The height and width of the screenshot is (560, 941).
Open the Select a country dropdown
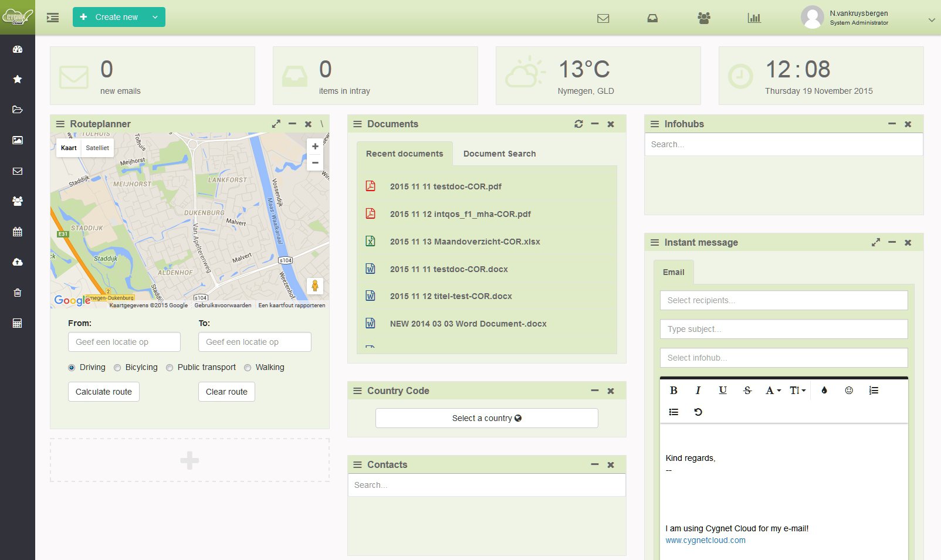pos(486,418)
